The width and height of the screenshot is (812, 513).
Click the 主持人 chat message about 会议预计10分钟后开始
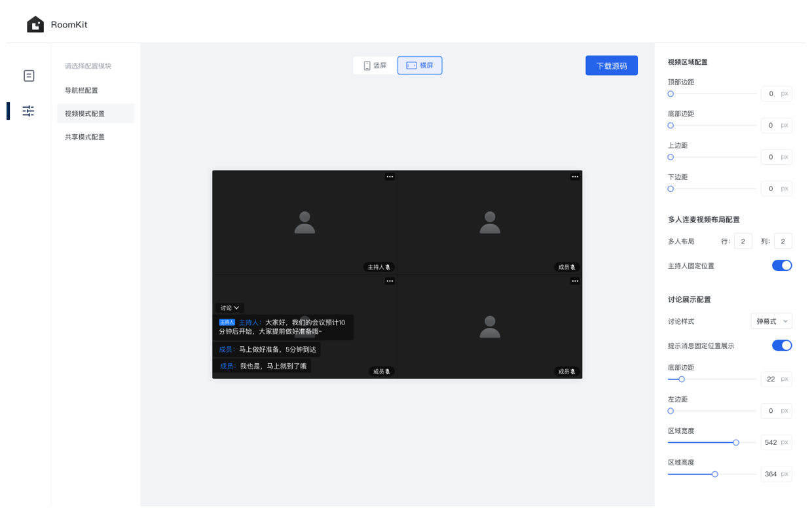tap(284, 327)
